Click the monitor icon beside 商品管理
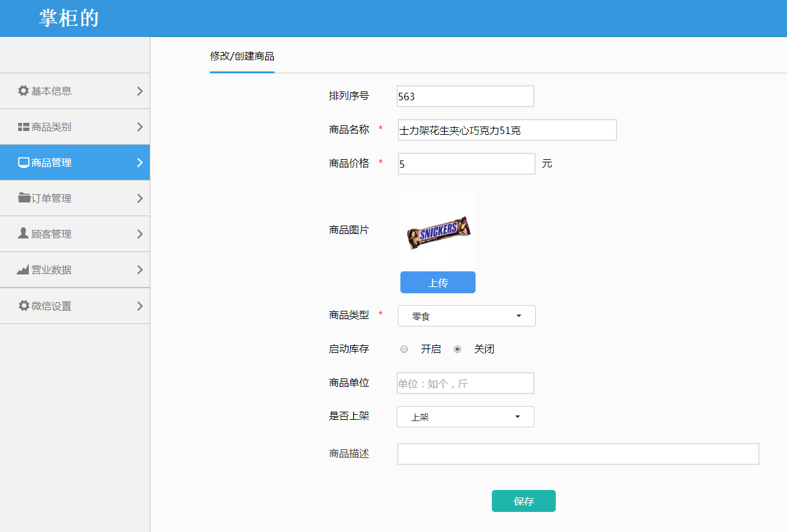Image resolution: width=787 pixels, height=532 pixels. [x=24, y=163]
